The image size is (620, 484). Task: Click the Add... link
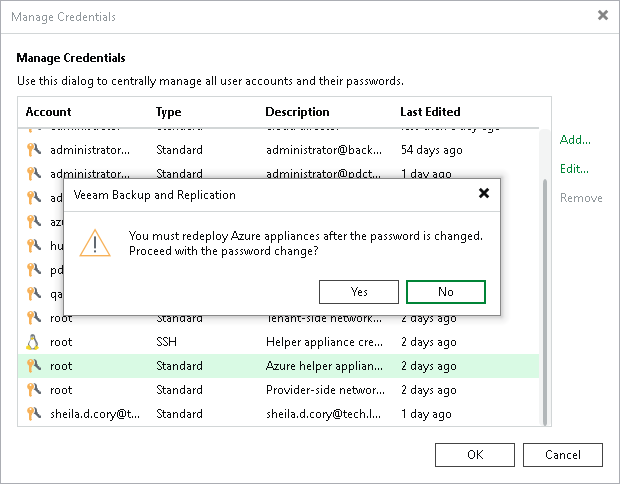pos(575,140)
